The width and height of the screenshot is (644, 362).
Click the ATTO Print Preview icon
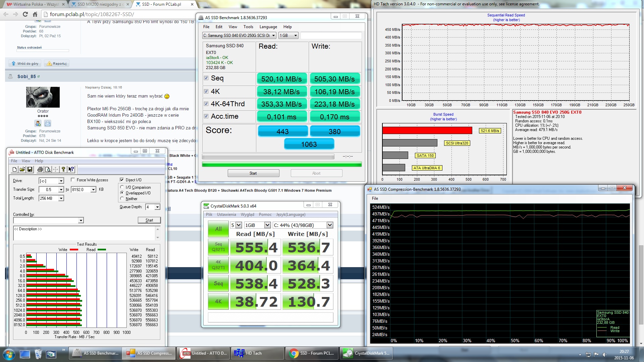pyautogui.click(x=48, y=170)
